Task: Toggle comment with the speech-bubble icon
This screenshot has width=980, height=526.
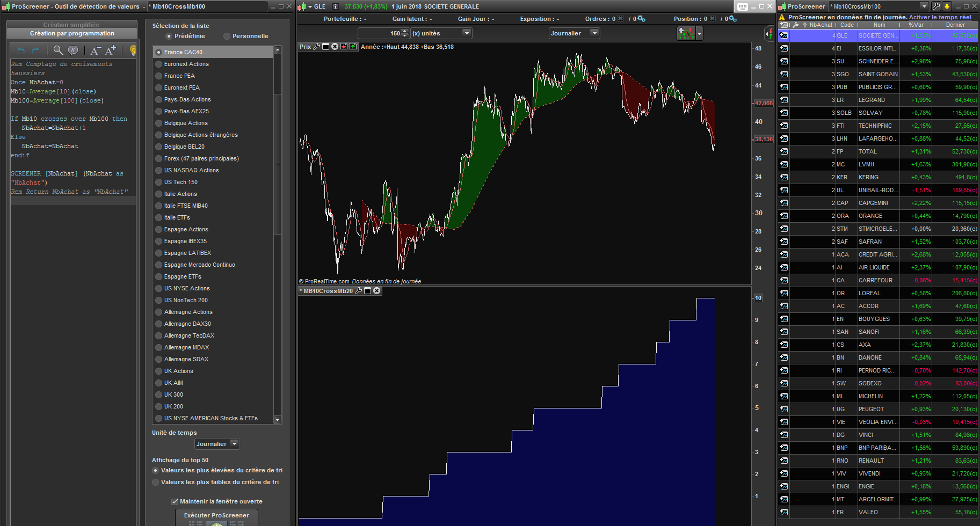Action: [73, 50]
